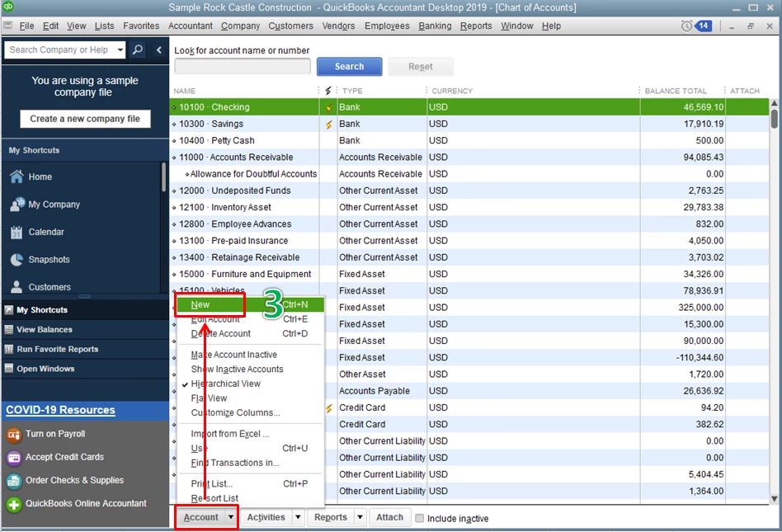This screenshot has width=782, height=532.
Task: Open the Calendar shortcut icon
Action: point(16,232)
